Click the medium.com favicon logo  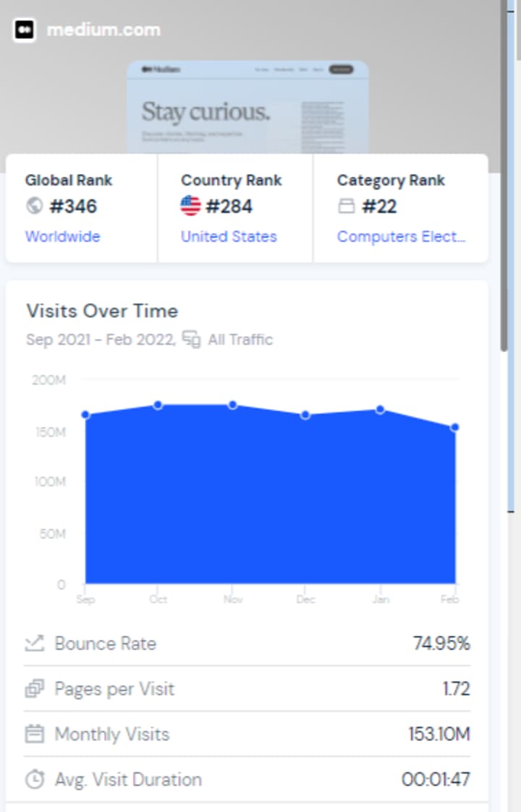coord(24,30)
